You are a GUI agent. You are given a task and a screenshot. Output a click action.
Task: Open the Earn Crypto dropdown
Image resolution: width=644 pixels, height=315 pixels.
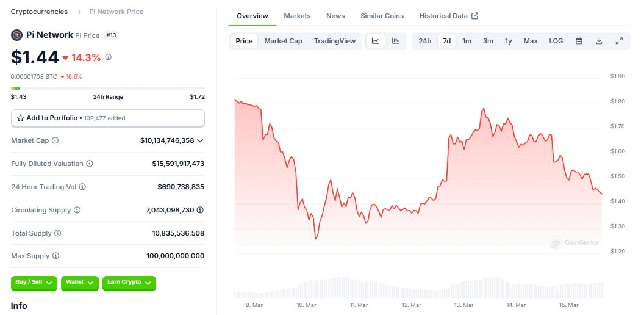129,282
